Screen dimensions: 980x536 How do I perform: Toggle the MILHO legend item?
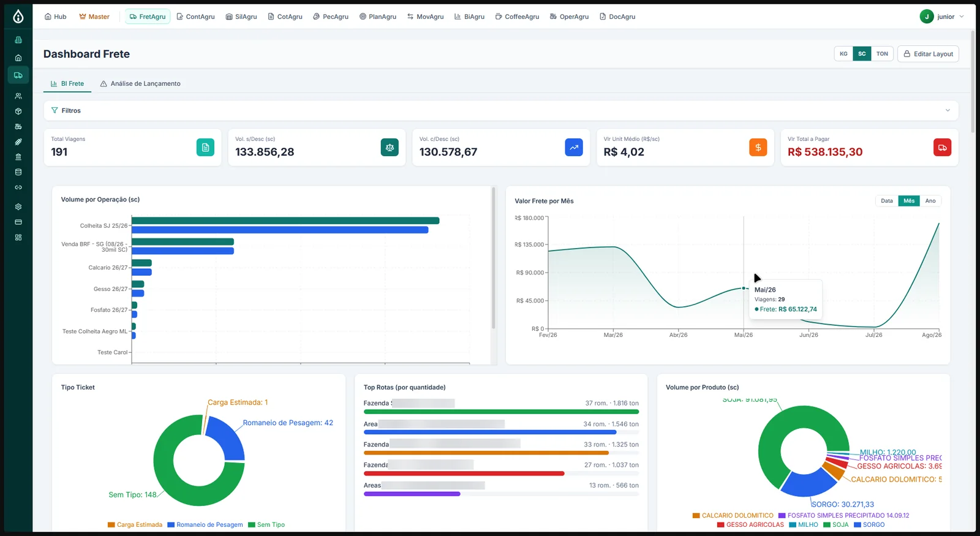[x=804, y=525]
